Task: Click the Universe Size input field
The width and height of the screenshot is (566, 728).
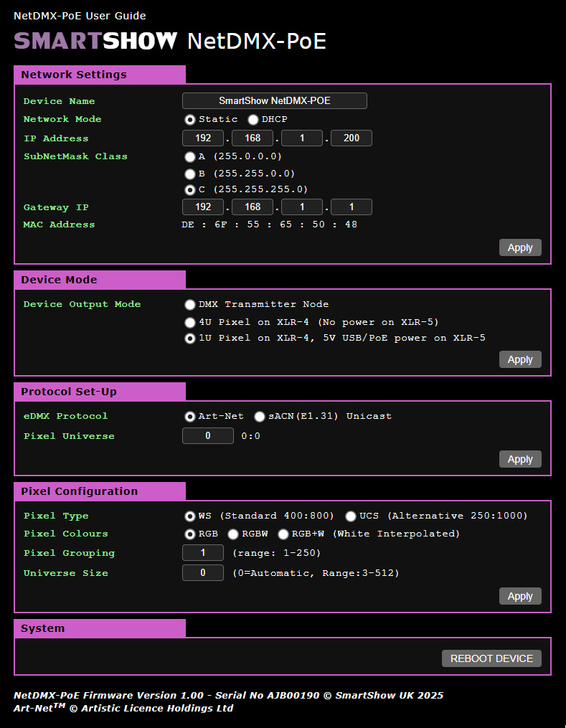Action: tap(202, 573)
